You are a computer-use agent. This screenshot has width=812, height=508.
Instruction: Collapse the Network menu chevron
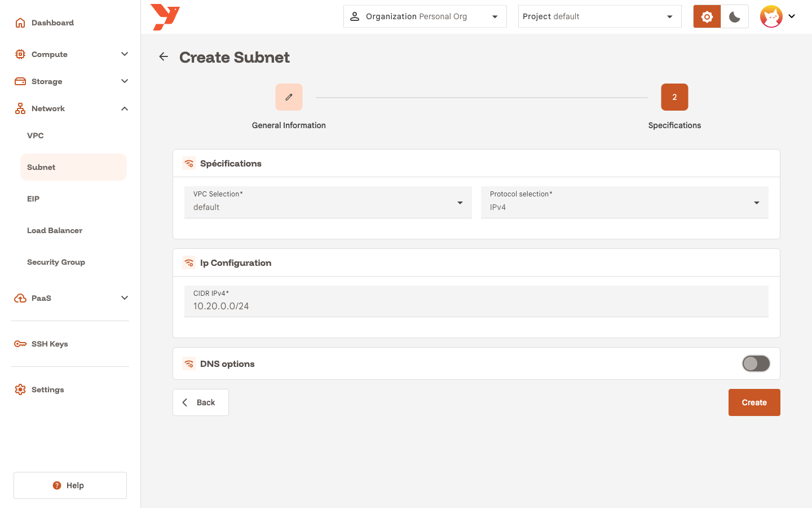coord(125,108)
